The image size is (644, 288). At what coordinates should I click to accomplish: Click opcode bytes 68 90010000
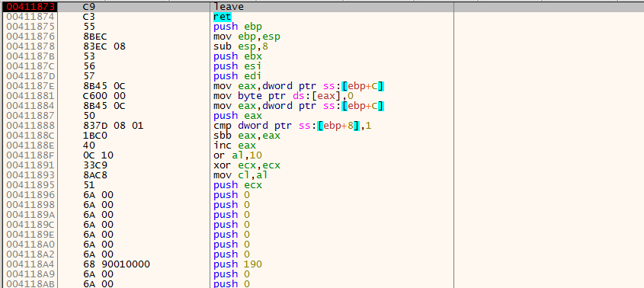click(117, 264)
